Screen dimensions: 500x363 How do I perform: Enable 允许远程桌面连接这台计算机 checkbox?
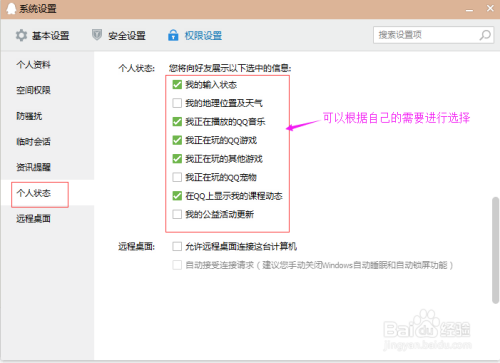(177, 246)
